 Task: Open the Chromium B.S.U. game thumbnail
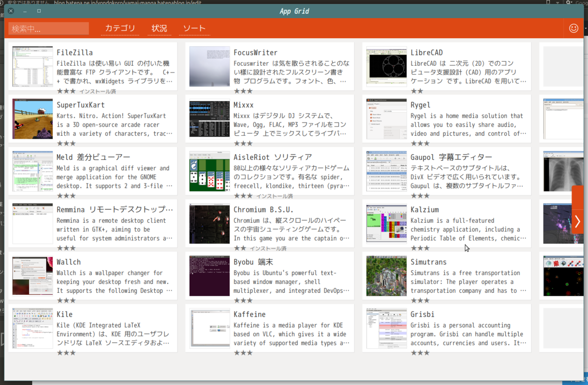(210, 224)
